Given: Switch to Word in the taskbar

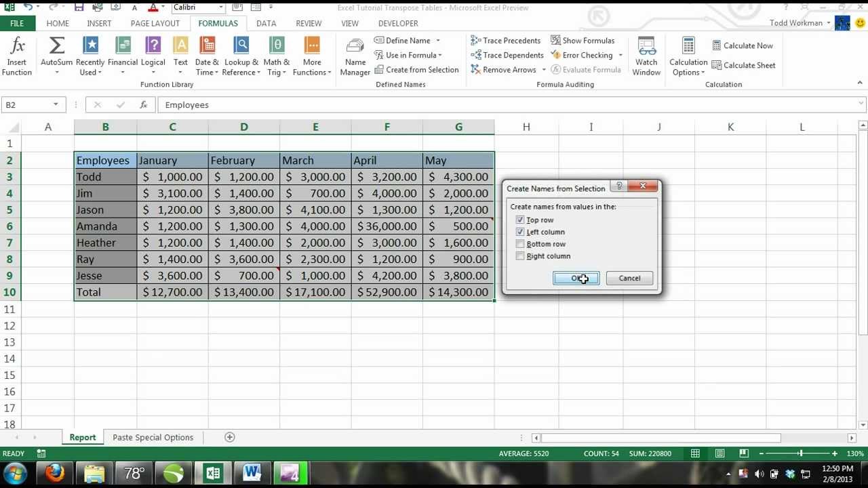Looking at the screenshot, I should coord(252,472).
